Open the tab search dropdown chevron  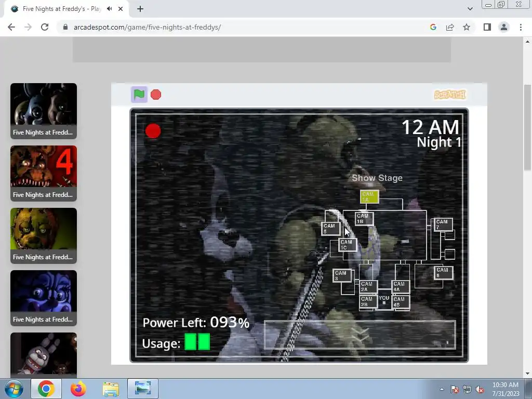pos(470,9)
